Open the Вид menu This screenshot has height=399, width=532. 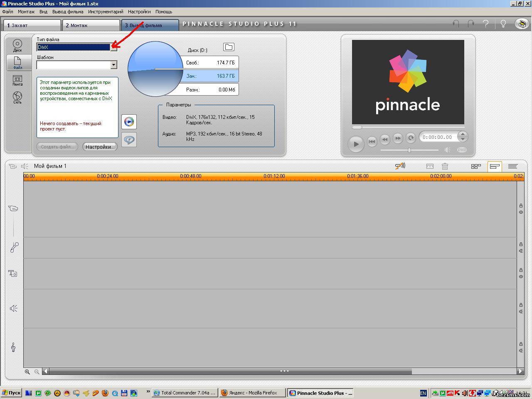click(43, 12)
